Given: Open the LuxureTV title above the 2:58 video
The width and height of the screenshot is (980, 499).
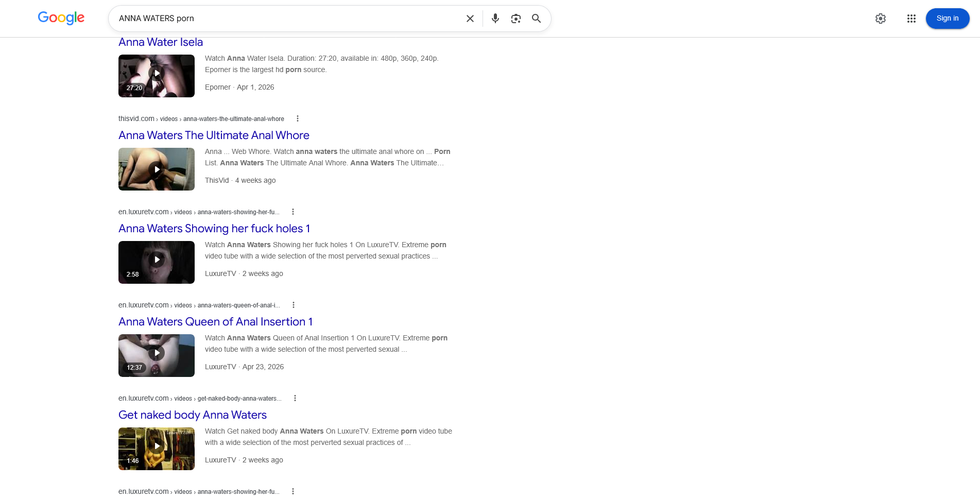Looking at the screenshot, I should click(x=214, y=229).
